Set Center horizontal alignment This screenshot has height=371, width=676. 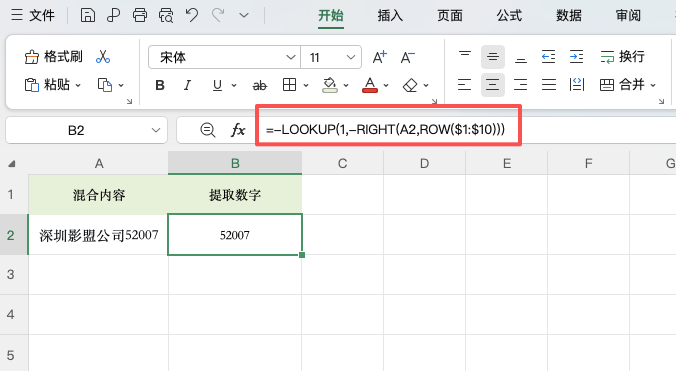tap(492, 85)
